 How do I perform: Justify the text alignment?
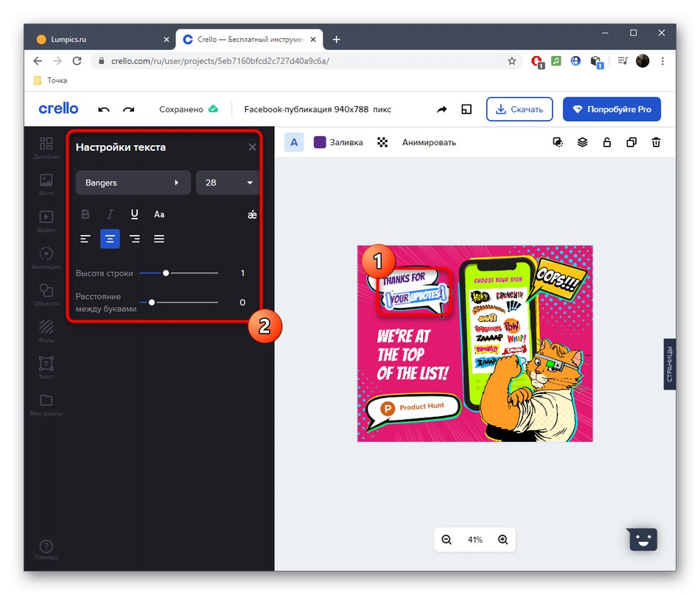click(159, 239)
